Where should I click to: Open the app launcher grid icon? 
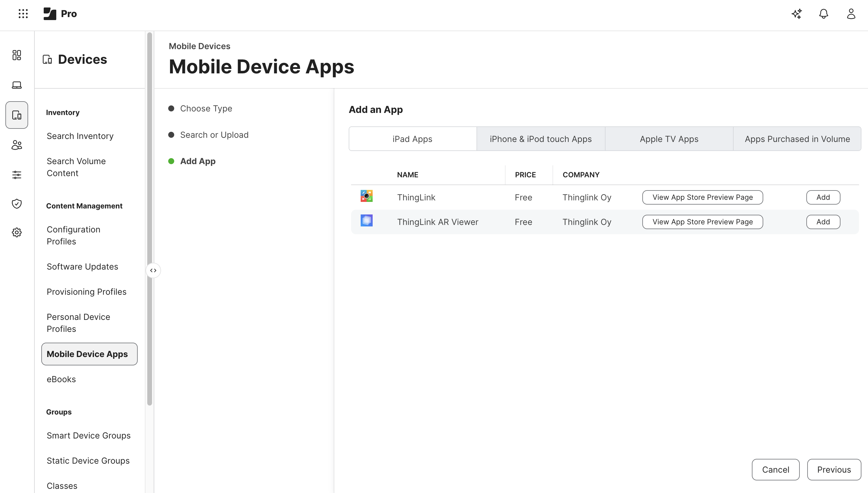tap(23, 13)
